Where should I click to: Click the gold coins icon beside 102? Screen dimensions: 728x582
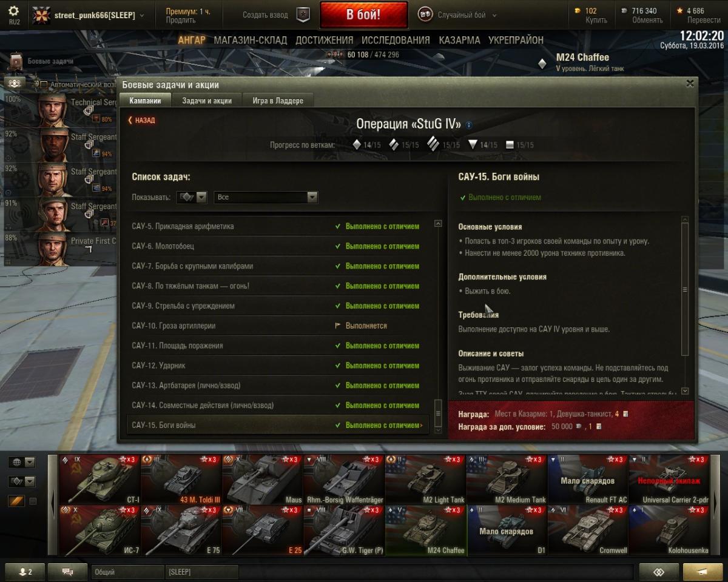click(x=578, y=11)
